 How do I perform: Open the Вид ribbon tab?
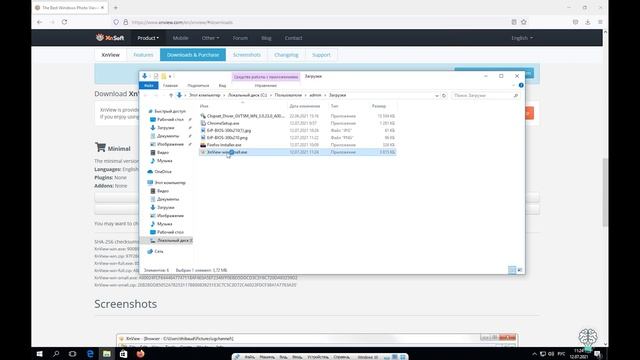point(222,85)
